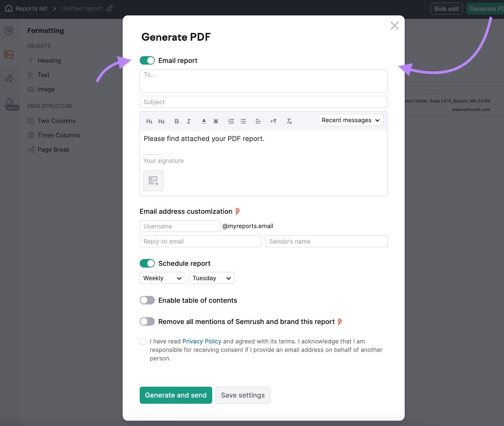Image resolution: width=504 pixels, height=426 pixels.
Task: Go back to Reports list
Action: pos(31,9)
